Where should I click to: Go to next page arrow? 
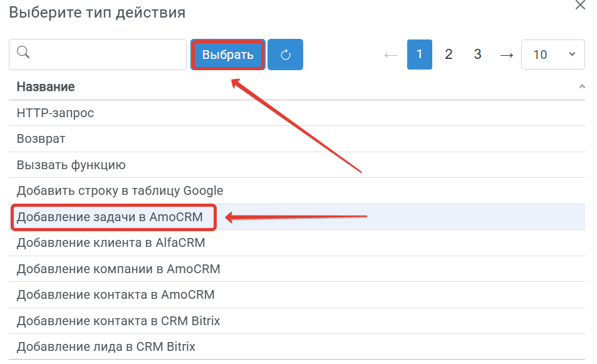tap(506, 55)
